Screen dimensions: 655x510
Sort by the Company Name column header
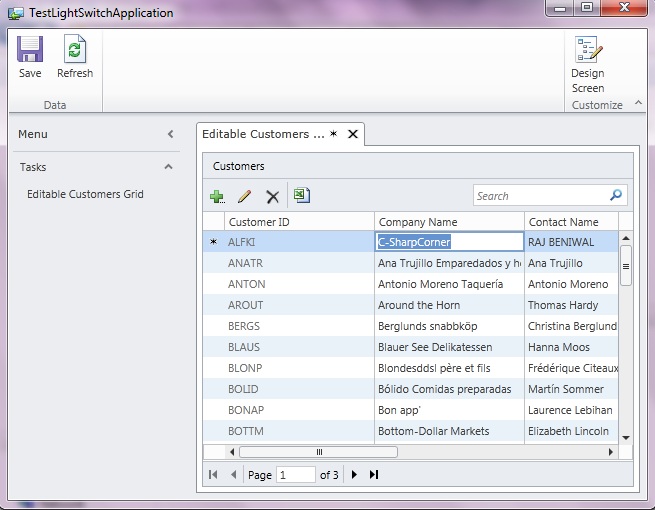click(x=449, y=222)
